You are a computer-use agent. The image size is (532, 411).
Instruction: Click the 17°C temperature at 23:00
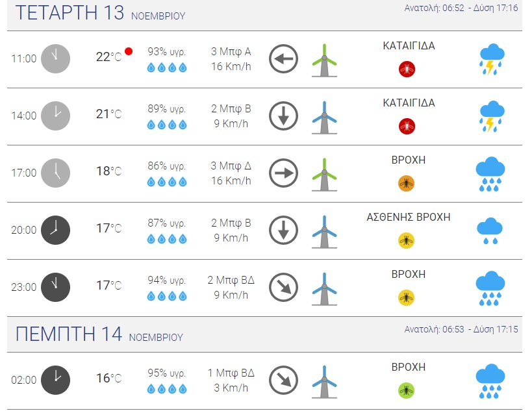coord(108,286)
